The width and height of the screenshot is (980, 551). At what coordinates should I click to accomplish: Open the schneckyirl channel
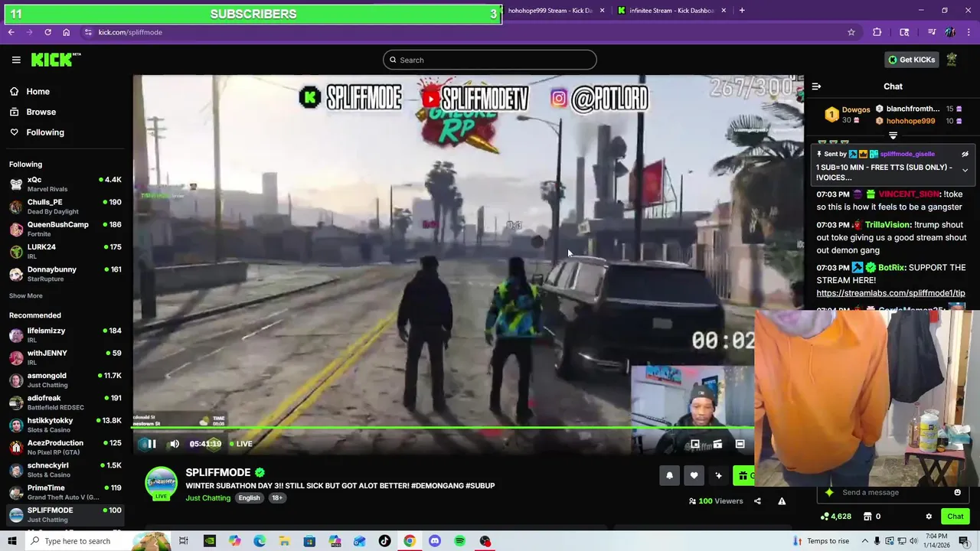tap(65, 470)
